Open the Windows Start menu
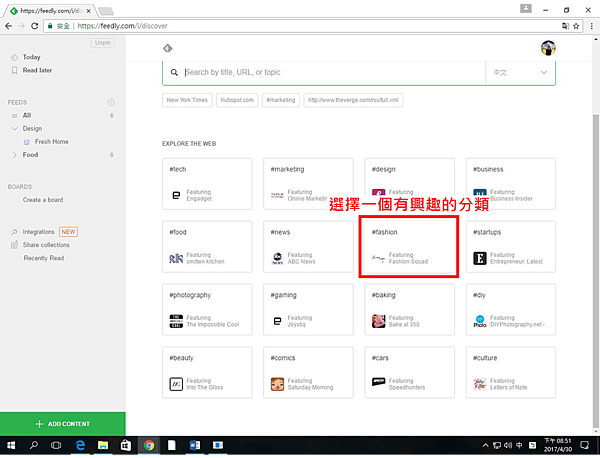This screenshot has height=458, width=600. point(11,445)
